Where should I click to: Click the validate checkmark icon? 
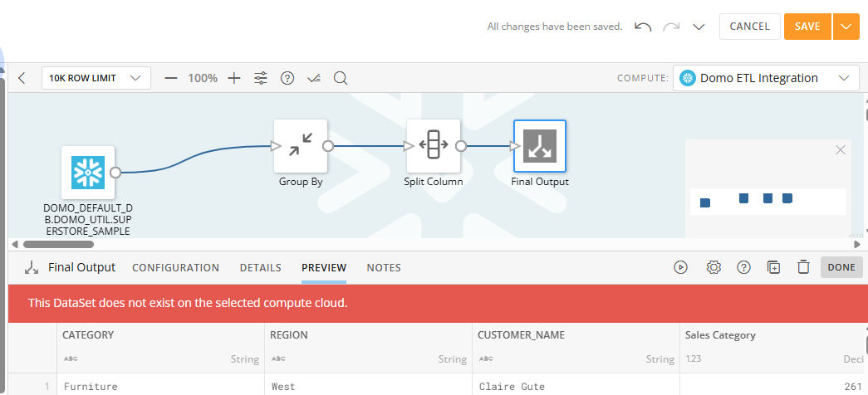click(x=313, y=79)
